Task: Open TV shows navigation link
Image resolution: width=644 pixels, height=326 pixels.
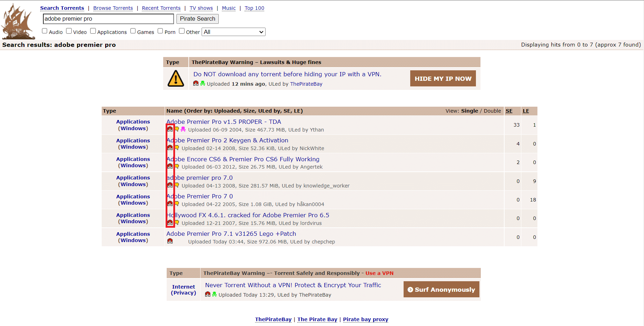Action: coord(201,8)
